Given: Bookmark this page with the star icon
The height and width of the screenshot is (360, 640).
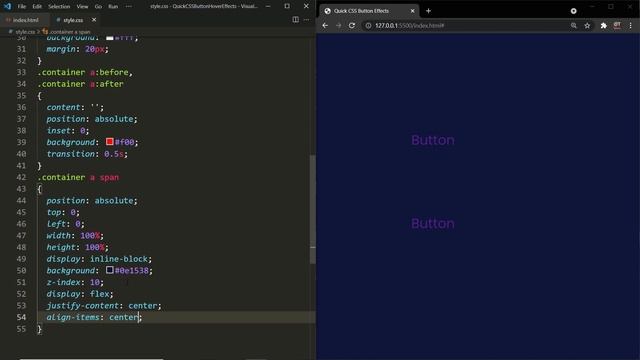Looking at the screenshot, I should pos(587,25).
